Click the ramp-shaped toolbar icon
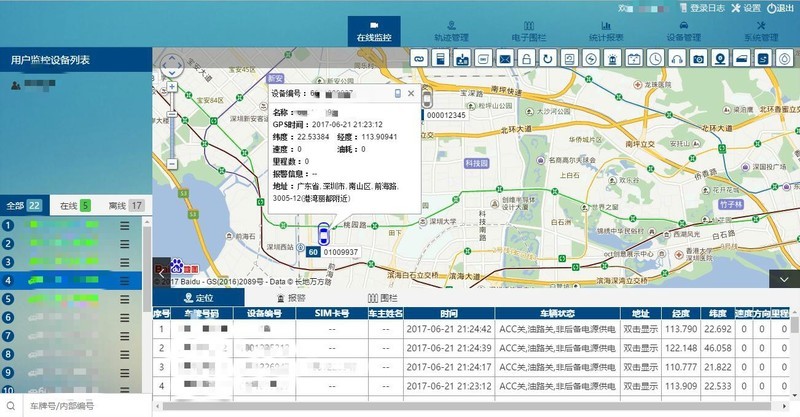 (741, 59)
